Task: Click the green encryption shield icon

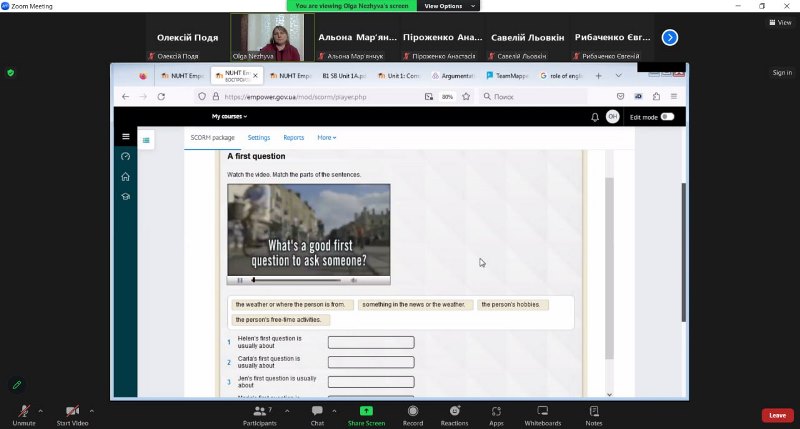Action: [x=10, y=73]
